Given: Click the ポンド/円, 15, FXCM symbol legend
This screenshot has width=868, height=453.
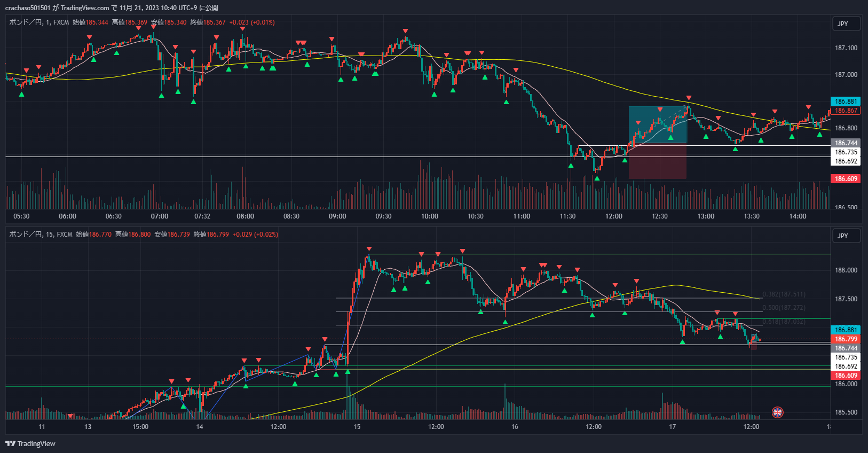Looking at the screenshot, I should pyautogui.click(x=41, y=235).
